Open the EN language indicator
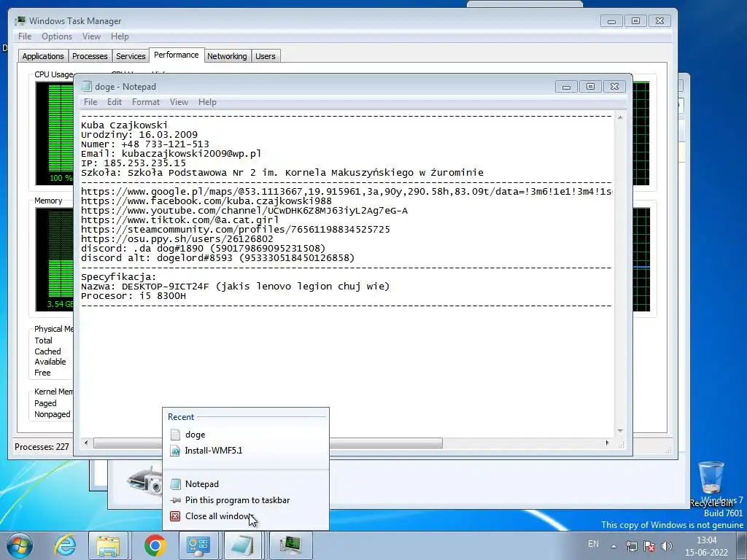 click(593, 544)
